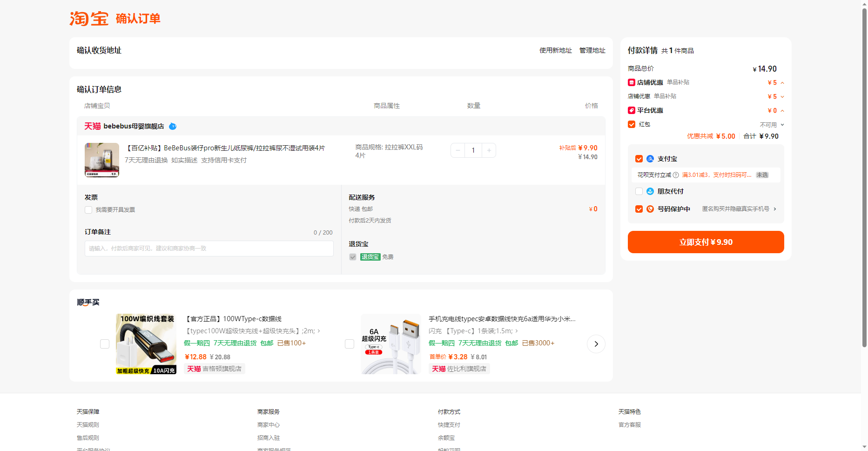Click the 优惠共减 ¥5.00 text
The image size is (868, 451).
pyautogui.click(x=711, y=136)
